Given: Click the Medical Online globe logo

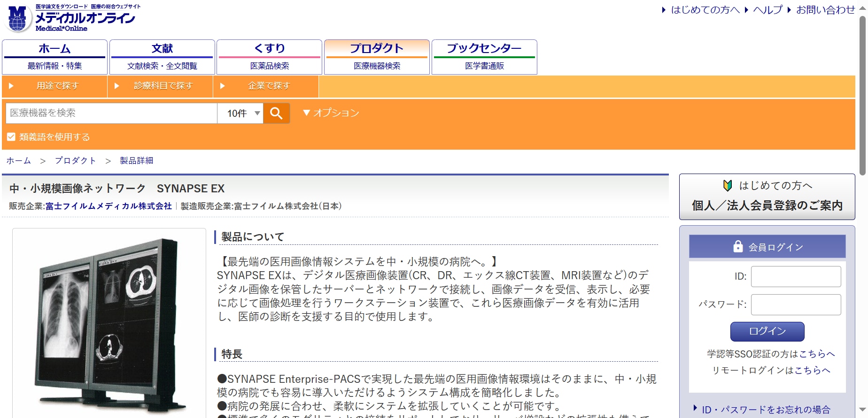Looking at the screenshot, I should (x=18, y=19).
